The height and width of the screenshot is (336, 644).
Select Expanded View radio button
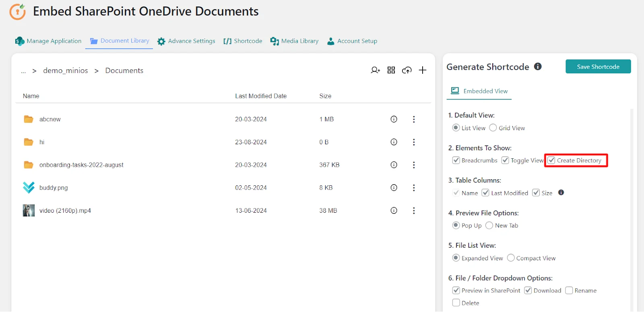coord(456,258)
